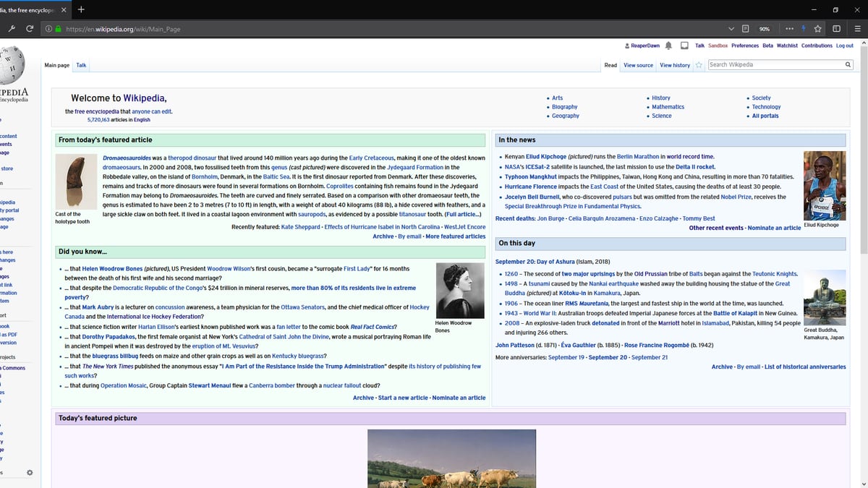Screen dimensions: 868x488
Task: Toggle the browser sidebar icon
Action: 837,29
